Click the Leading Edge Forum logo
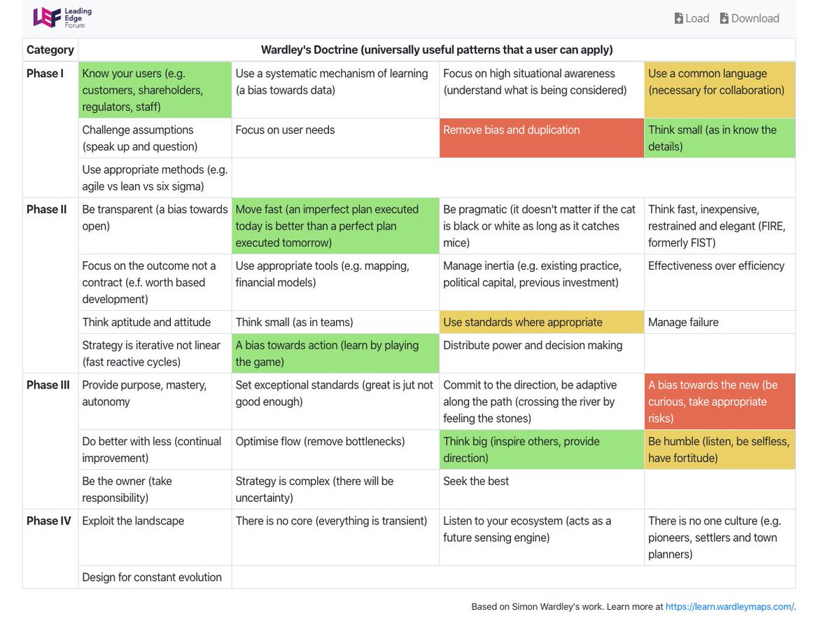The width and height of the screenshot is (840, 630). click(x=62, y=17)
